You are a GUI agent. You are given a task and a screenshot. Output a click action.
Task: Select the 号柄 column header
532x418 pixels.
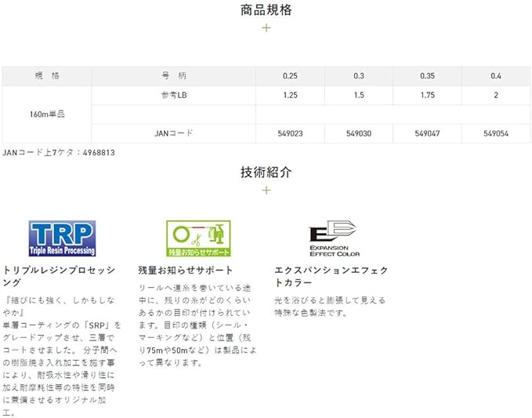(x=173, y=76)
